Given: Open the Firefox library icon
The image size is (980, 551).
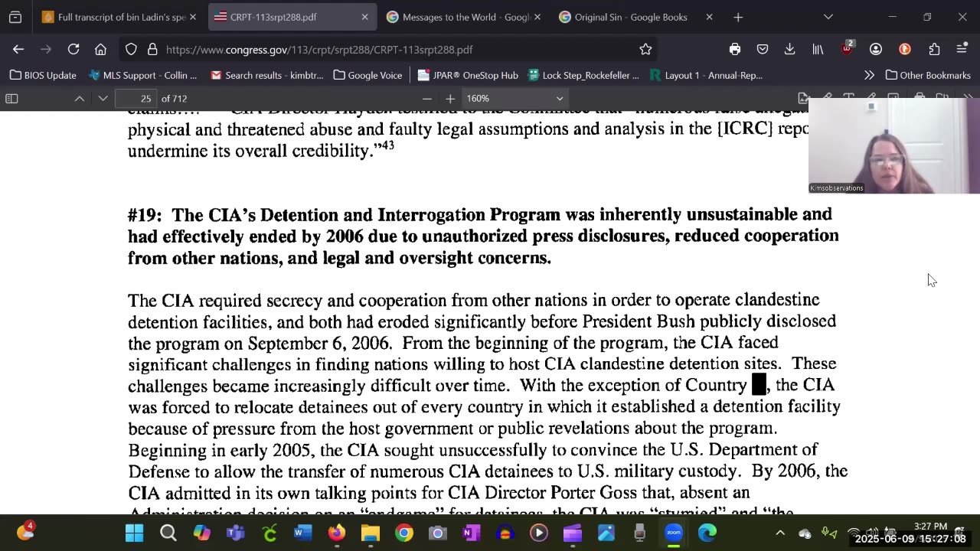Looking at the screenshot, I should [818, 49].
